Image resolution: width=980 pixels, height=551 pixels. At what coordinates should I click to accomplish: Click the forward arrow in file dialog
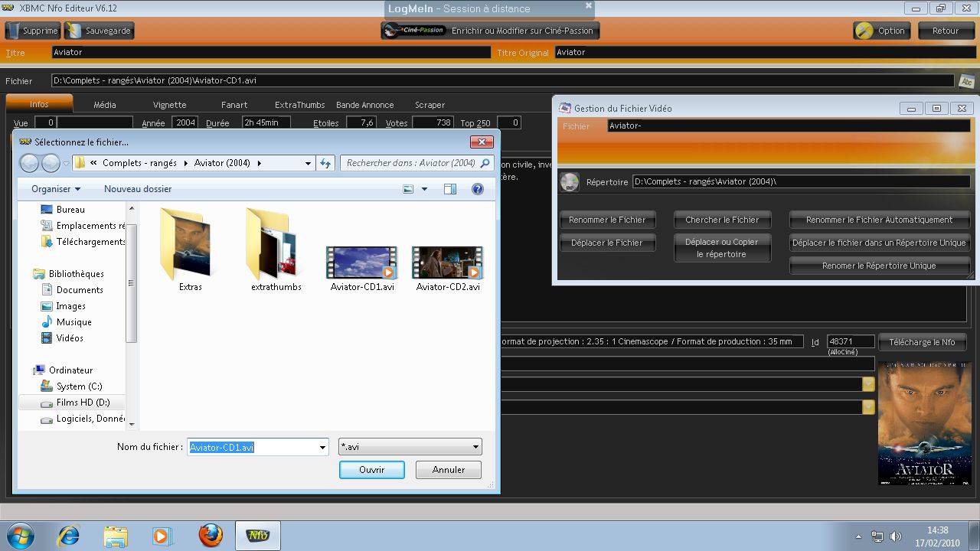(x=51, y=163)
